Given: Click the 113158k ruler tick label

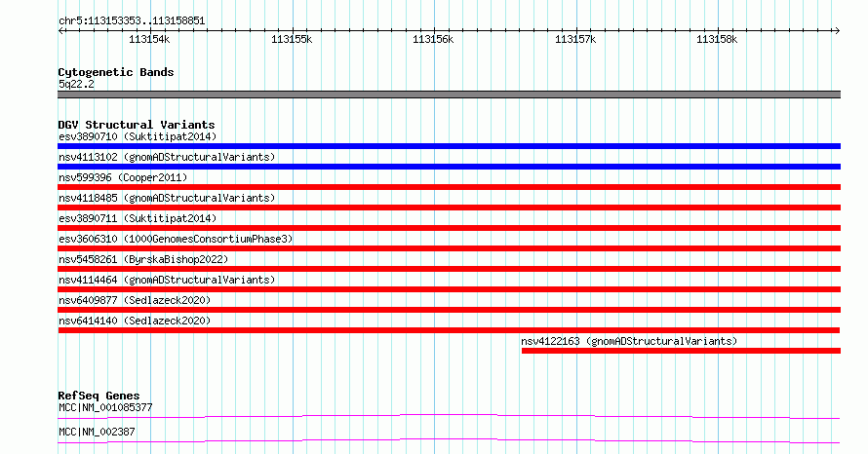Looking at the screenshot, I should (x=717, y=40).
